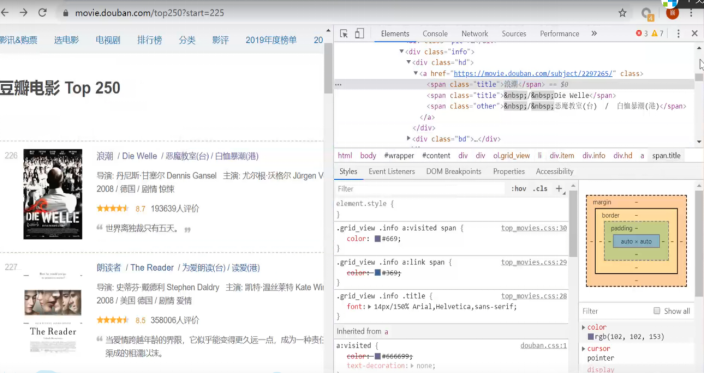
Task: Switch to the Elements tab
Action: point(395,34)
